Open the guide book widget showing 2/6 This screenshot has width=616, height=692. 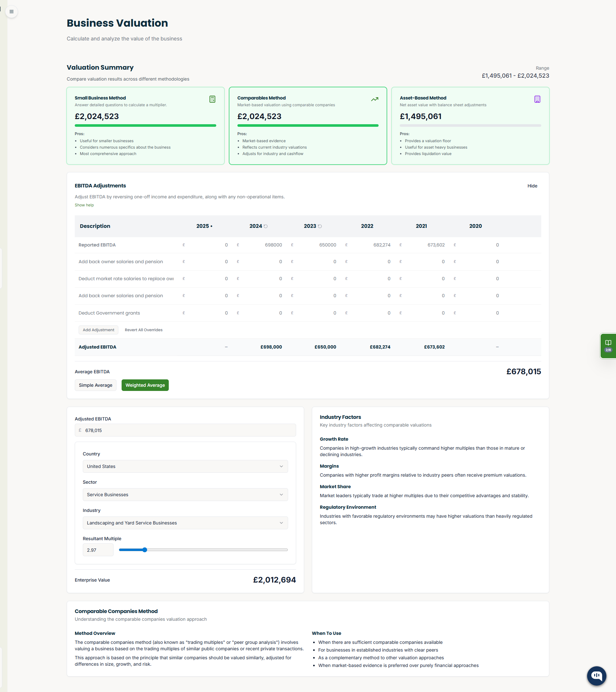(608, 346)
